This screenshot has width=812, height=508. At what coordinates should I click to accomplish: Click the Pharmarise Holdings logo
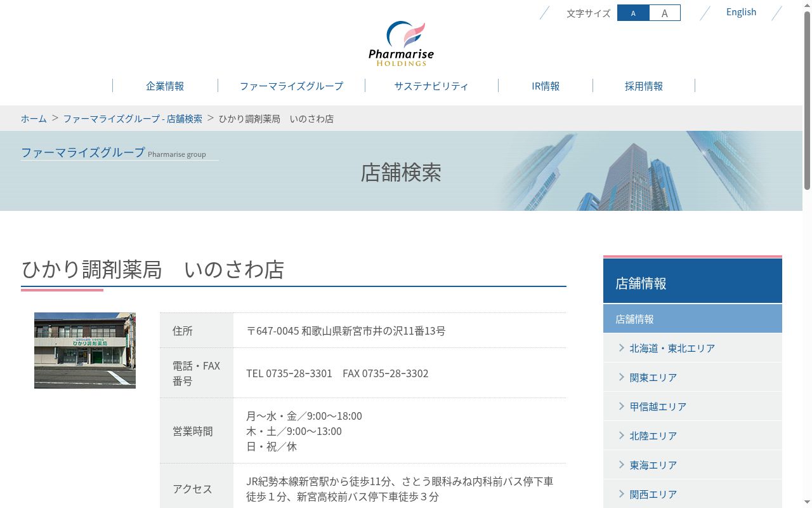(401, 44)
